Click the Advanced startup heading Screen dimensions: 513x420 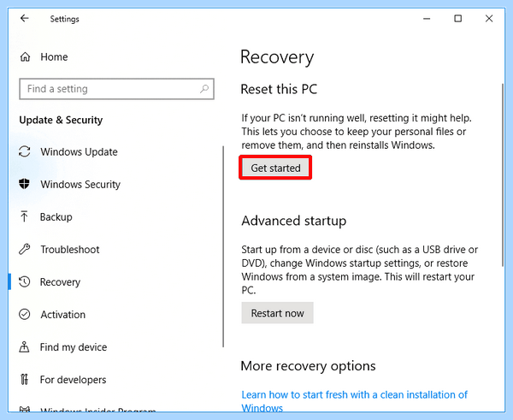pyautogui.click(x=294, y=221)
